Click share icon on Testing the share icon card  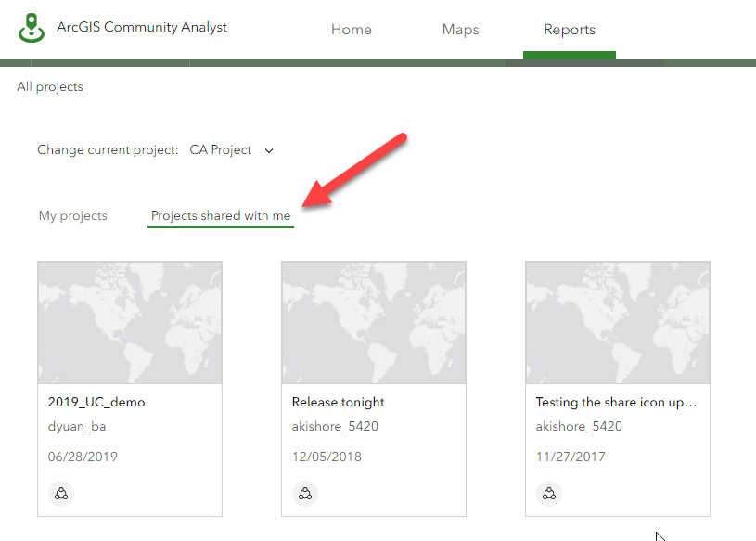coord(549,494)
